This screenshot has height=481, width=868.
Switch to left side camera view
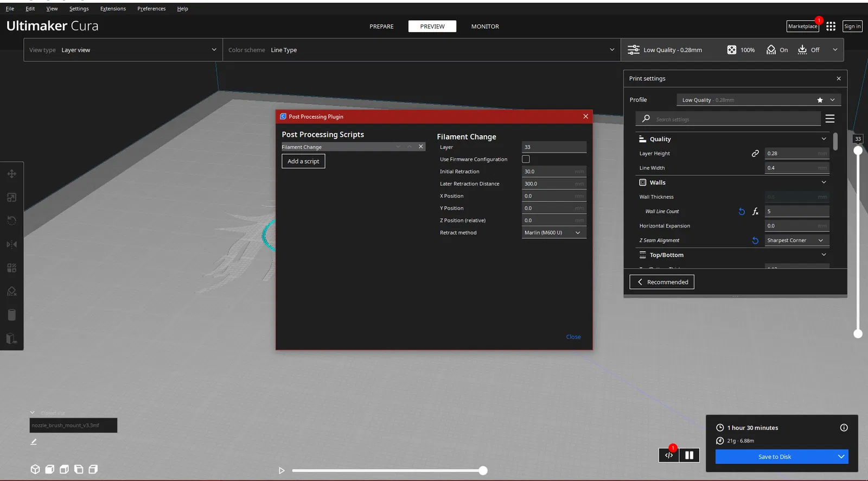[79, 469]
